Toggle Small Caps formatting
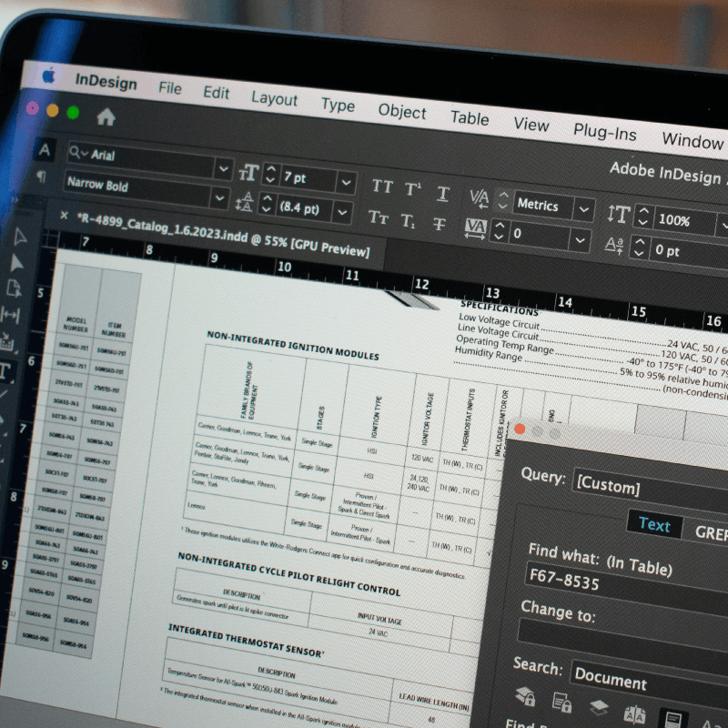This screenshot has height=728, width=728. click(x=378, y=217)
